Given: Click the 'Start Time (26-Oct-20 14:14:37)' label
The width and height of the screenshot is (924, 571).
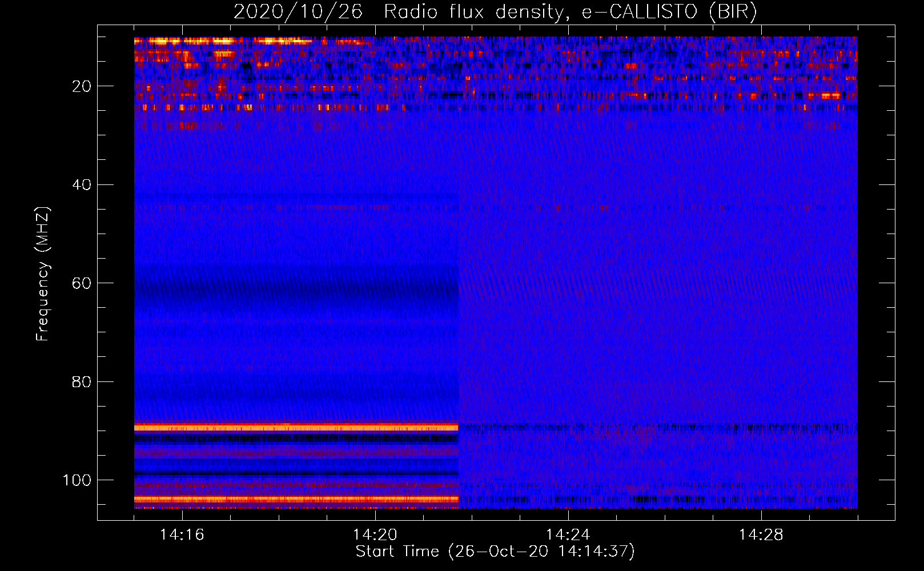Looking at the screenshot, I should click(495, 552).
